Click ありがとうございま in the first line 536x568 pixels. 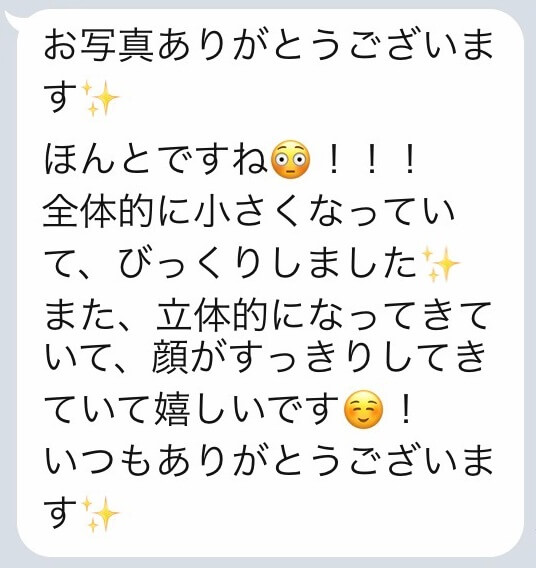tap(324, 46)
